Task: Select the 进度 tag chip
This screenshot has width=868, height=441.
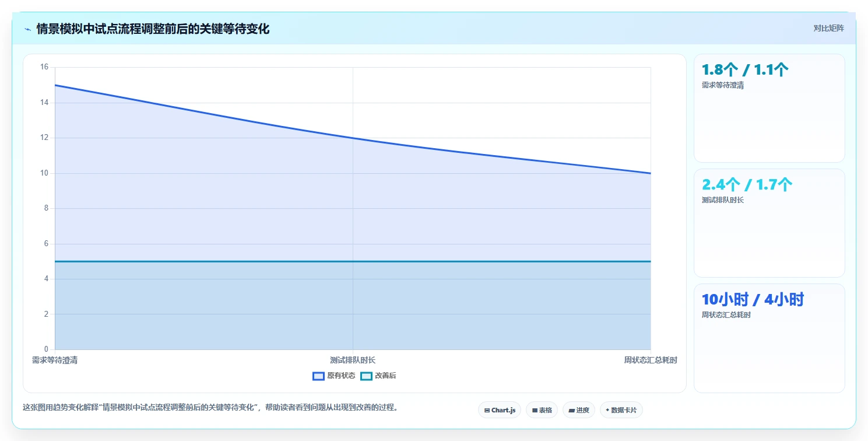Action: pyautogui.click(x=579, y=410)
